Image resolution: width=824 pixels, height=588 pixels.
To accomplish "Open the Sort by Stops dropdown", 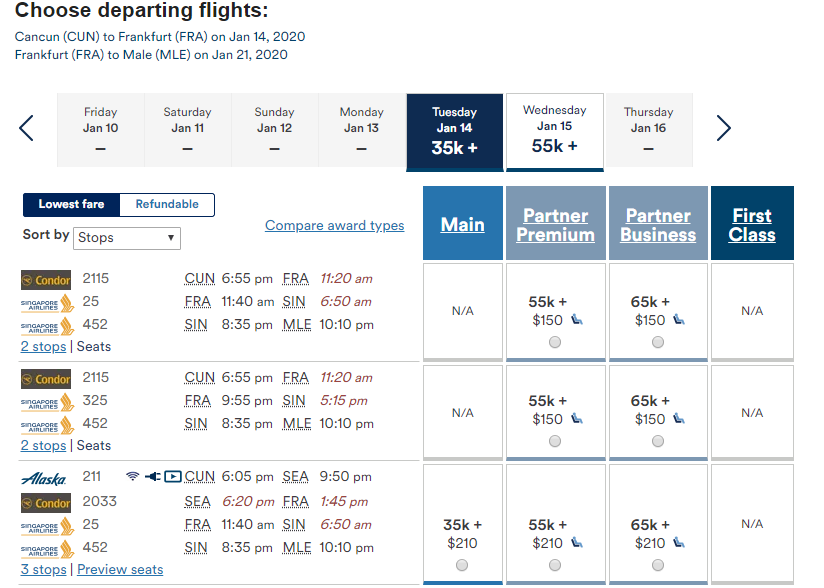I will click(x=127, y=238).
